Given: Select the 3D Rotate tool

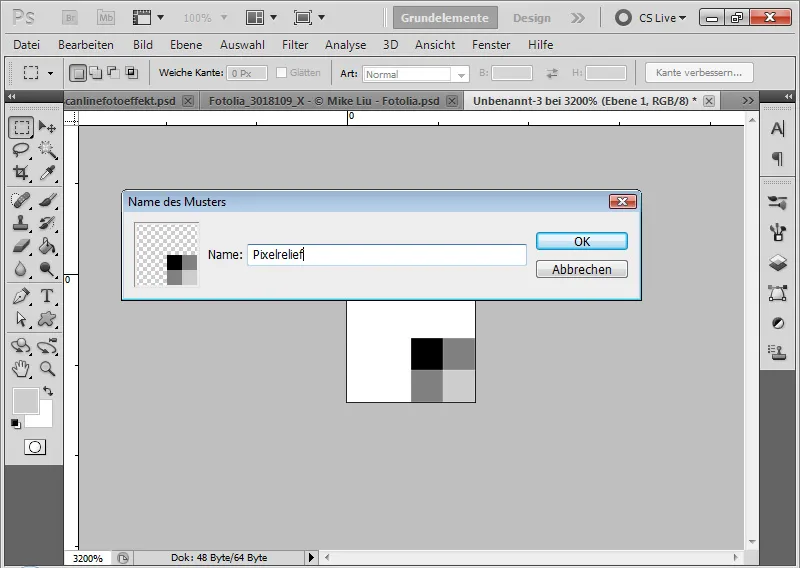Looking at the screenshot, I should click(21, 346).
